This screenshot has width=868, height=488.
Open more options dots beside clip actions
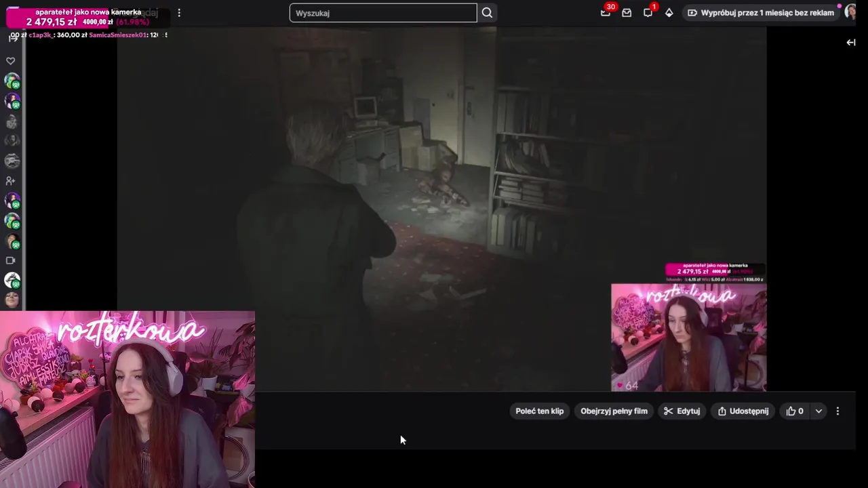838,411
